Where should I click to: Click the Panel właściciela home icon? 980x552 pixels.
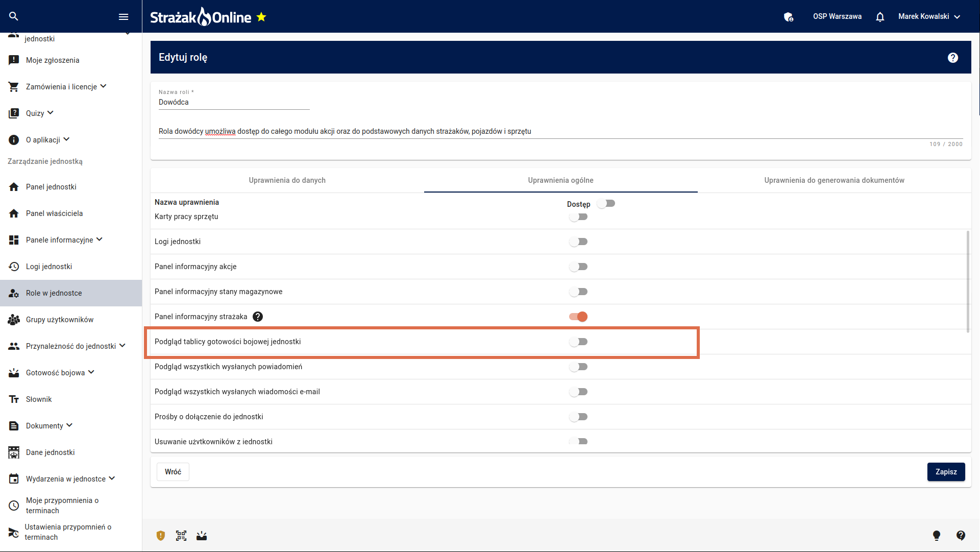[x=14, y=213]
